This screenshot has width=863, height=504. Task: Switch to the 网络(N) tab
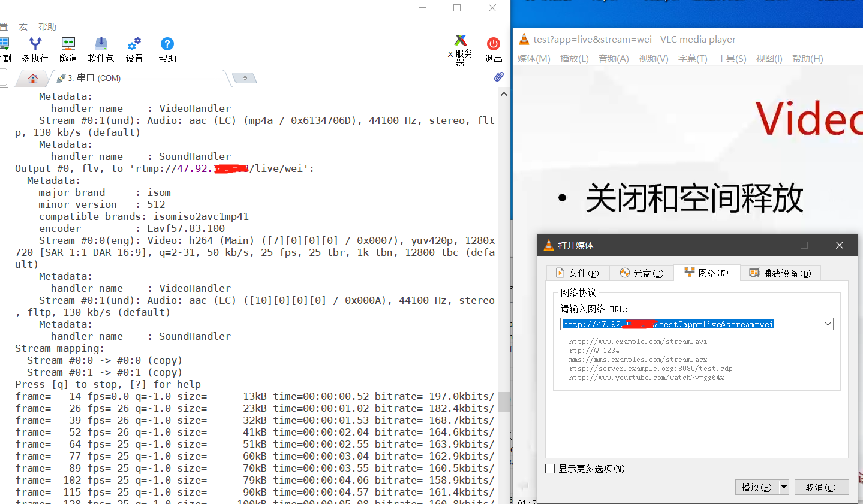[707, 273]
